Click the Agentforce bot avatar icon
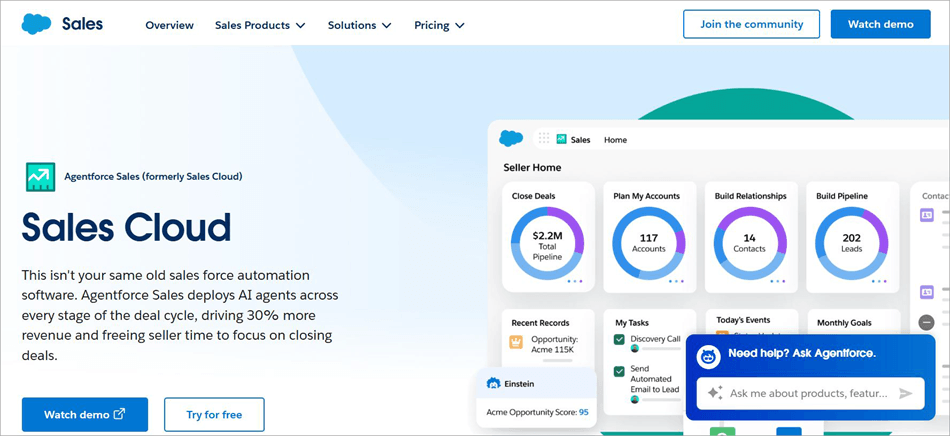 click(x=708, y=356)
